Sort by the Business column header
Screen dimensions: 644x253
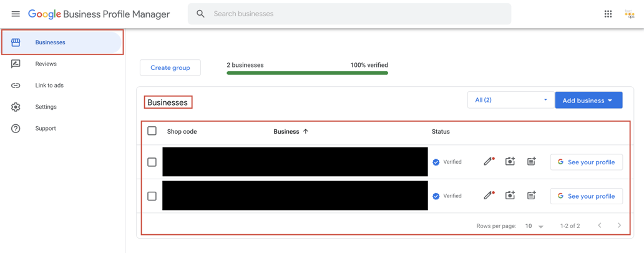286,132
